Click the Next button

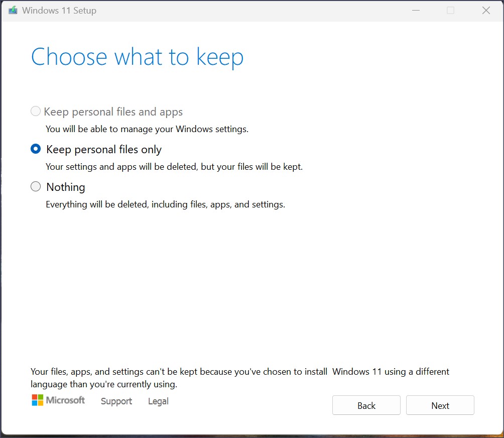click(440, 405)
